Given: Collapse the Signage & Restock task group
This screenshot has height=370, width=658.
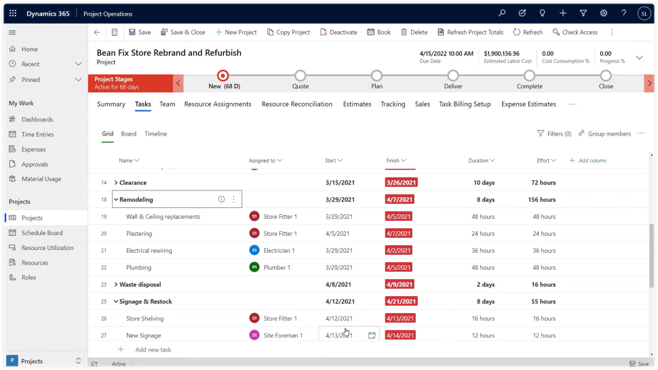Looking at the screenshot, I should tap(116, 302).
